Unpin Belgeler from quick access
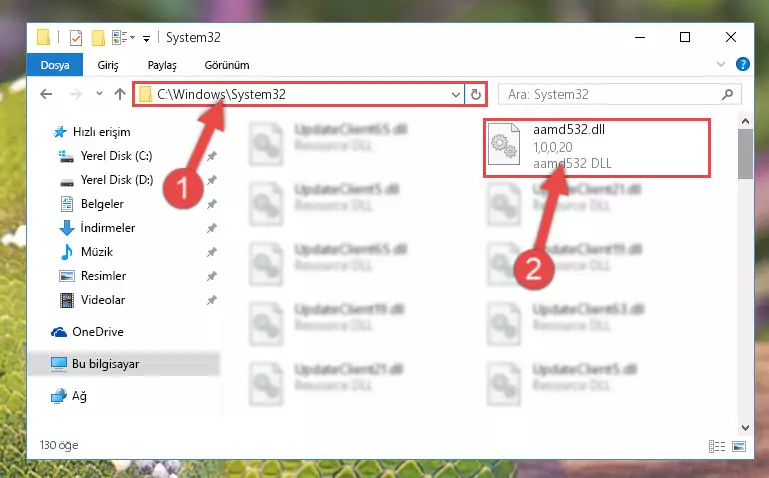 click(211, 204)
